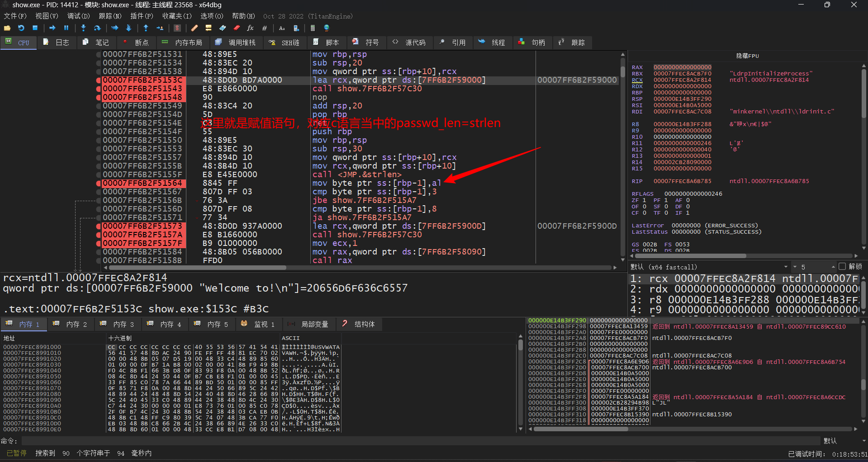Click the arguments list scroll down arrow
Screen dimensions: 868x462
point(864,312)
